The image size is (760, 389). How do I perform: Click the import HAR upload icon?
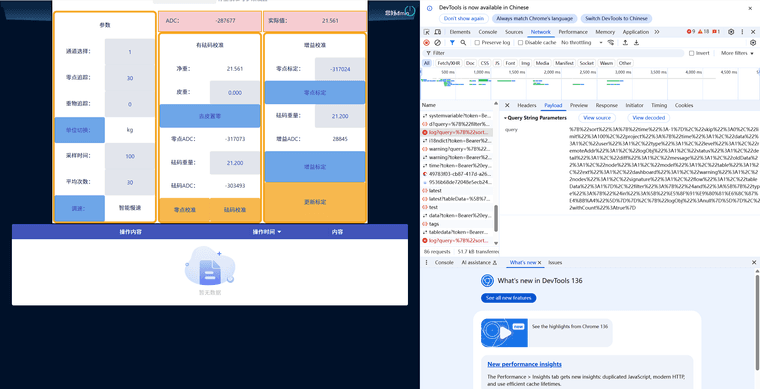(x=625, y=43)
